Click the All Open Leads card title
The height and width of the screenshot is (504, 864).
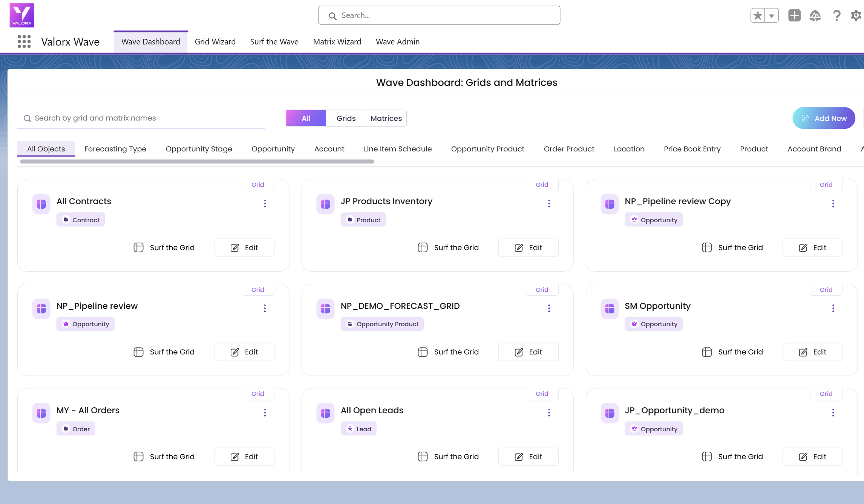click(372, 410)
